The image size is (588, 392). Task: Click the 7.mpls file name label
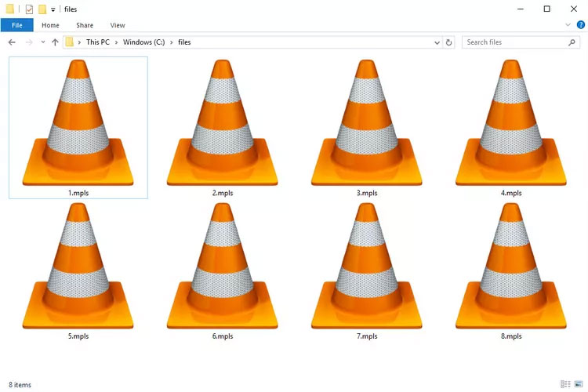point(367,336)
